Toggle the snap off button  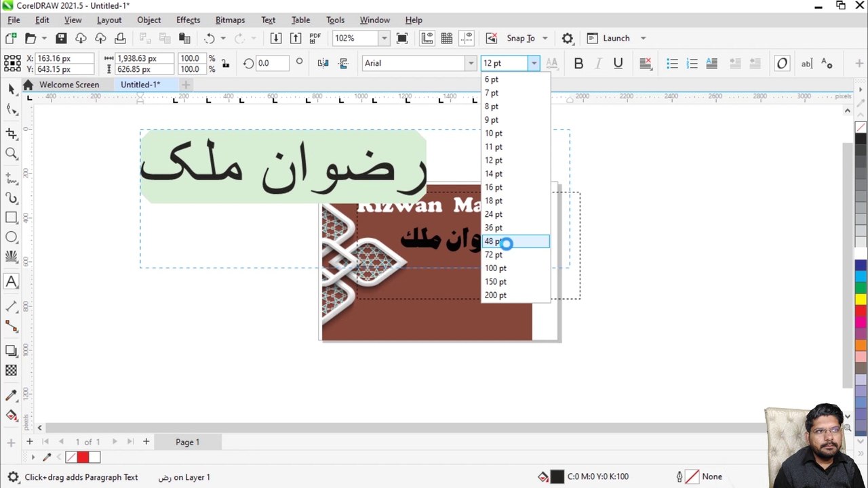[x=492, y=38]
